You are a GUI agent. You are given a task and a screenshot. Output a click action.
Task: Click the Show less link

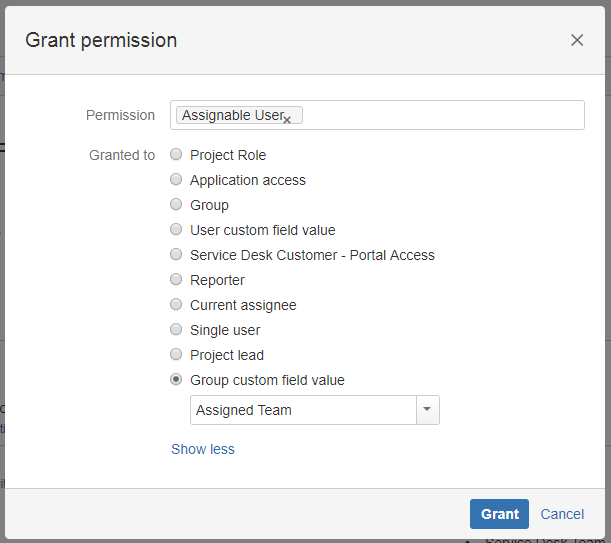pyautogui.click(x=203, y=449)
